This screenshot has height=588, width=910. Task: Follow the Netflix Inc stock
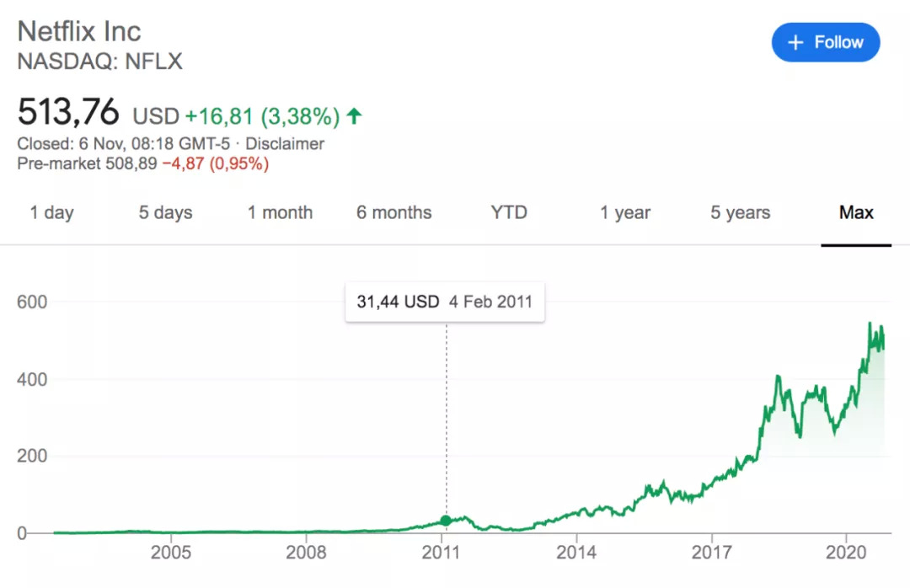click(826, 42)
